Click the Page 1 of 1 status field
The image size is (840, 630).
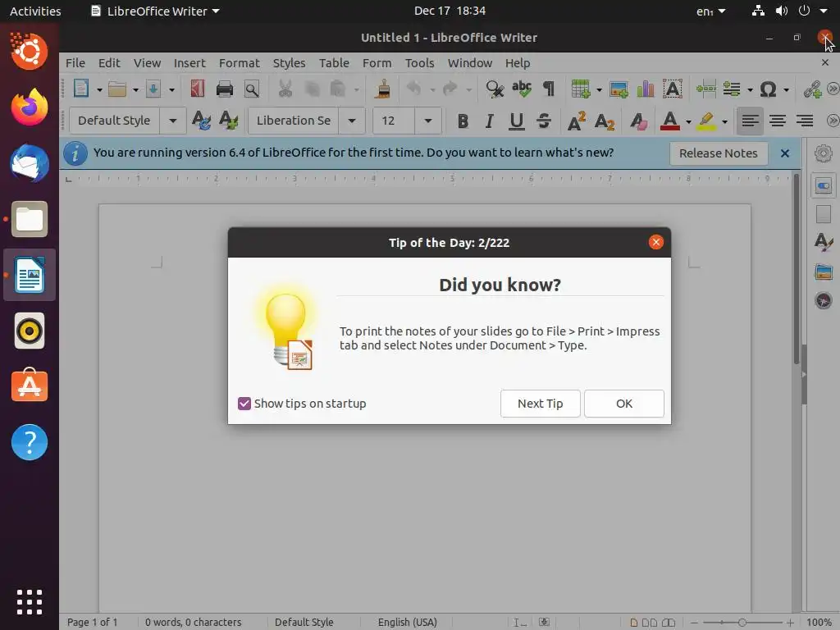[92, 623]
